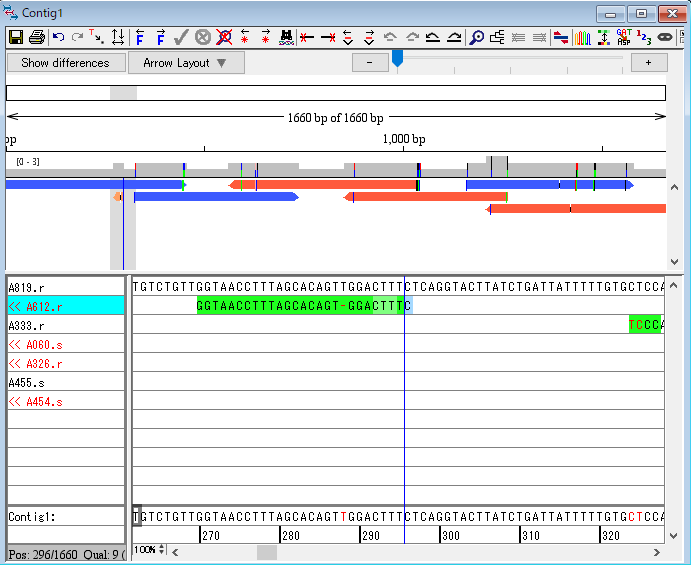Click the black curved right arrow icon
Viewport: 691px width, 565px height.
454,37
